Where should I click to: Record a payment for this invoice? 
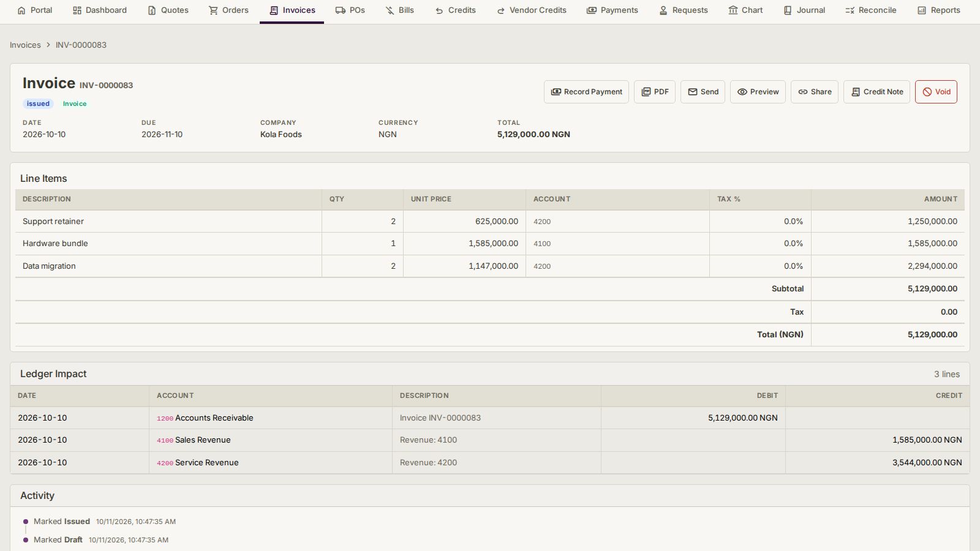coord(586,92)
